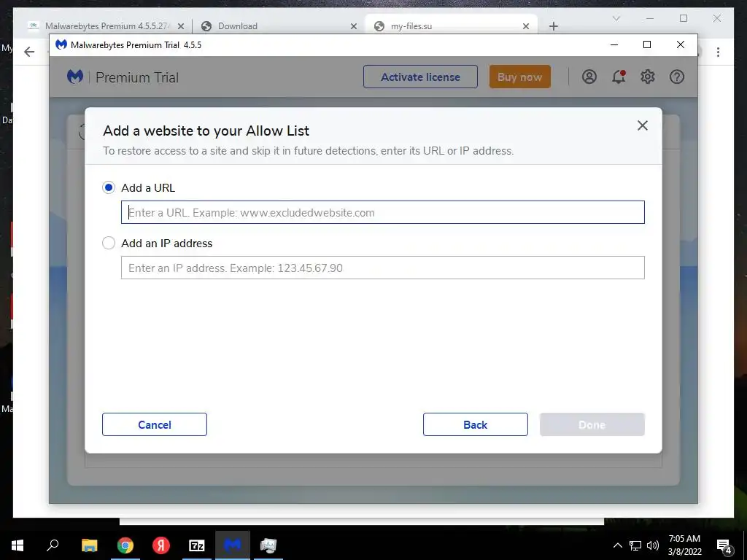Close the Malwarebytes Premium browser tab

[x=181, y=26]
